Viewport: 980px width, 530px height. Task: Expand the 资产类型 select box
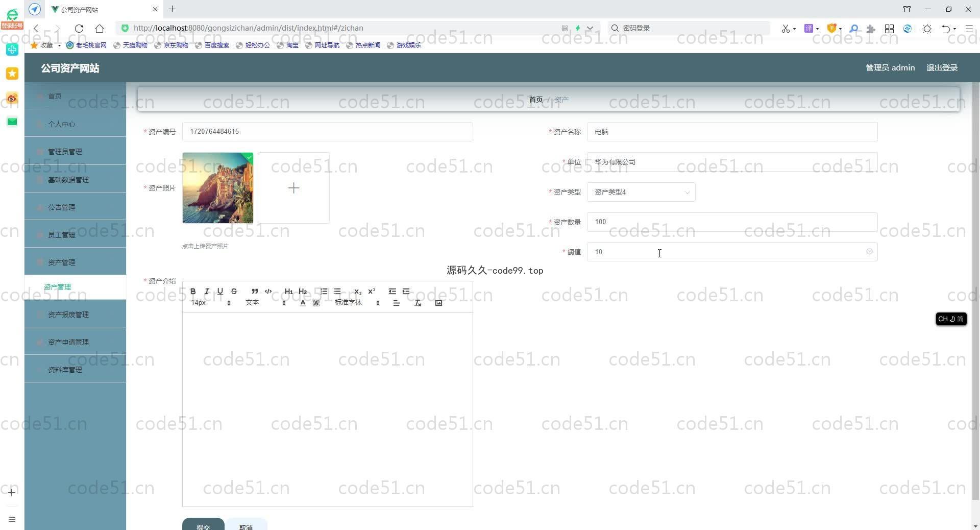tap(641, 192)
